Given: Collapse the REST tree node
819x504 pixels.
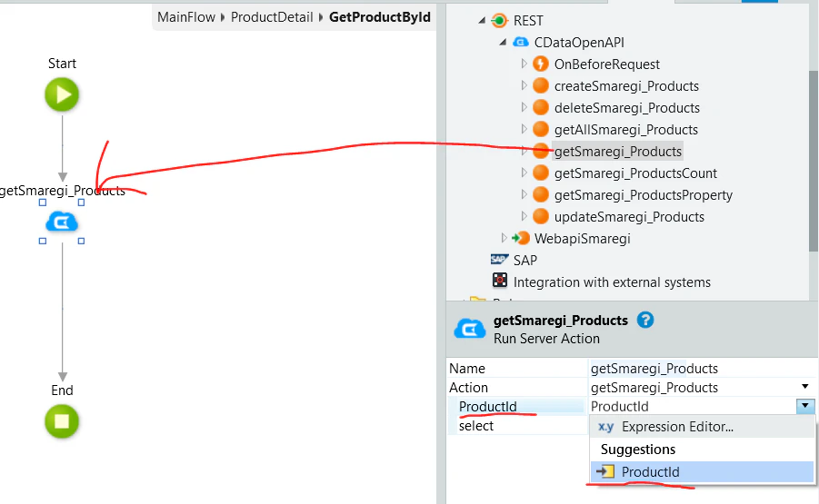Looking at the screenshot, I should pyautogui.click(x=482, y=20).
